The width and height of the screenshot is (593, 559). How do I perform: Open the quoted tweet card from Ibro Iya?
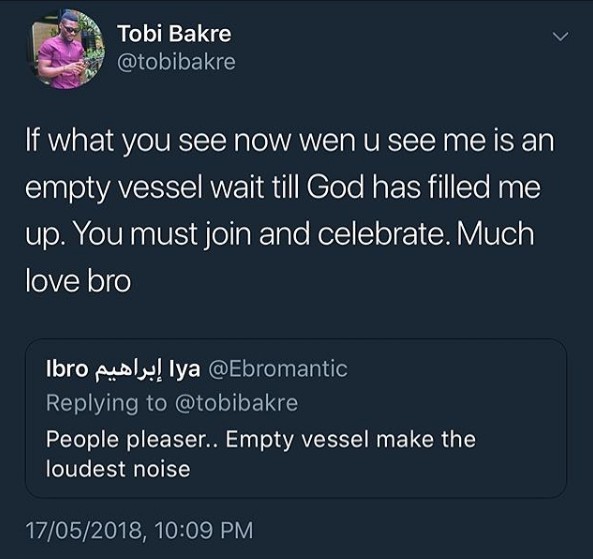296,418
